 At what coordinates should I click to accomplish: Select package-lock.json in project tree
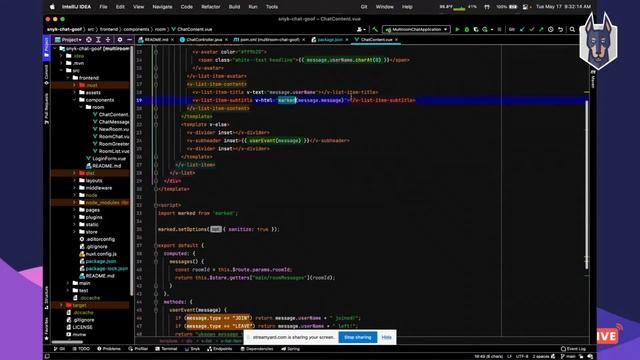[x=104, y=269]
